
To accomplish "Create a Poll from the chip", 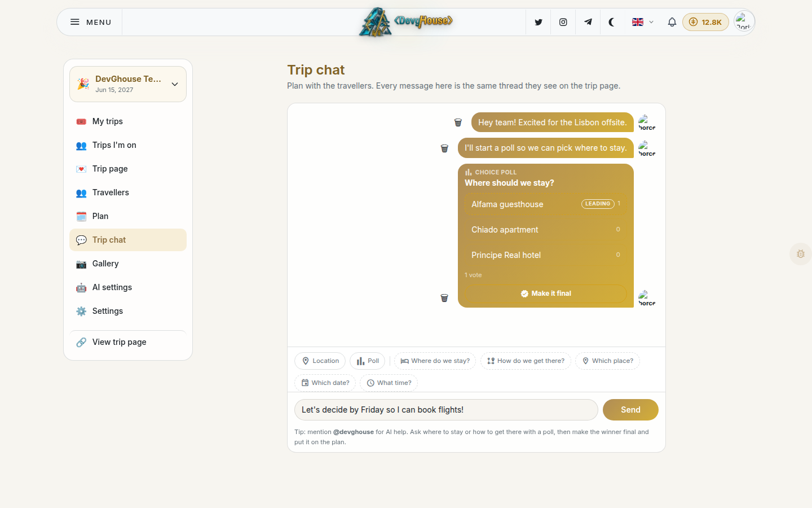I will point(368,361).
